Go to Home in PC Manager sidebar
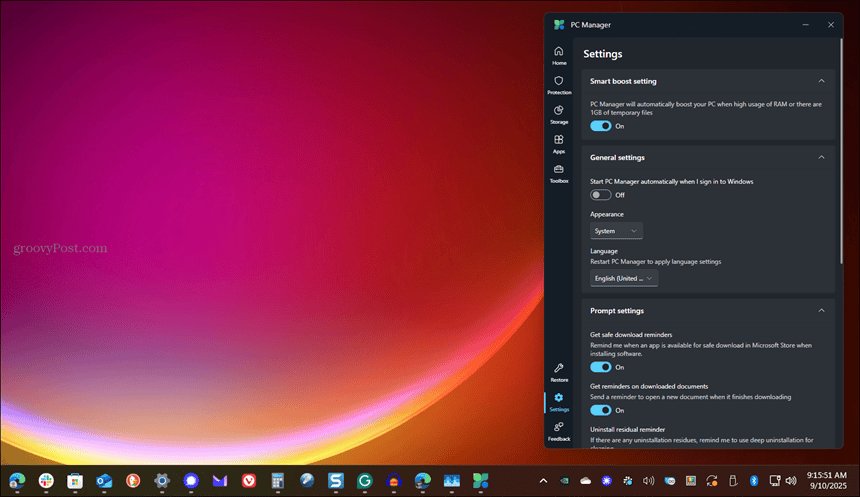 tap(558, 55)
